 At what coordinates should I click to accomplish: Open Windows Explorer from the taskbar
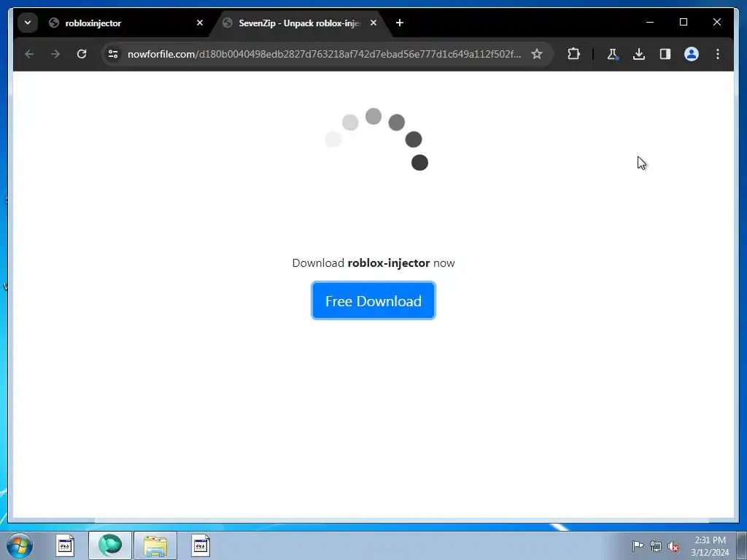click(x=155, y=545)
